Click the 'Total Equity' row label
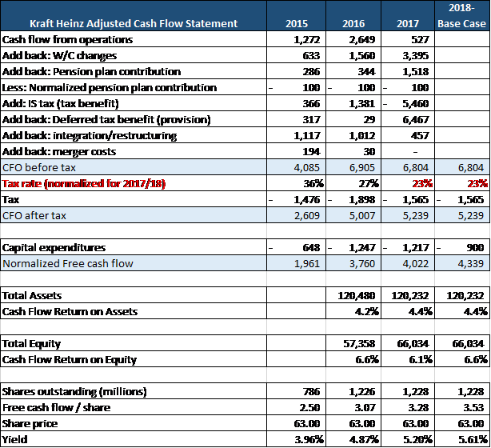Image resolution: width=491 pixels, height=448 pixels. pyautogui.click(x=31, y=344)
